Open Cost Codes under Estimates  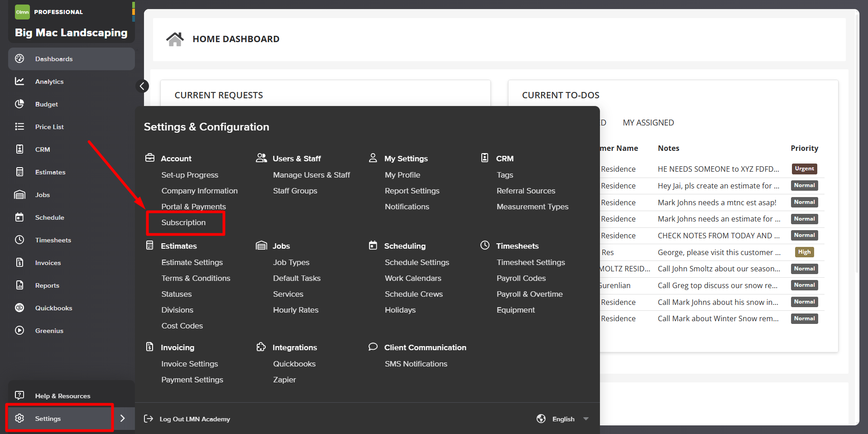point(182,326)
